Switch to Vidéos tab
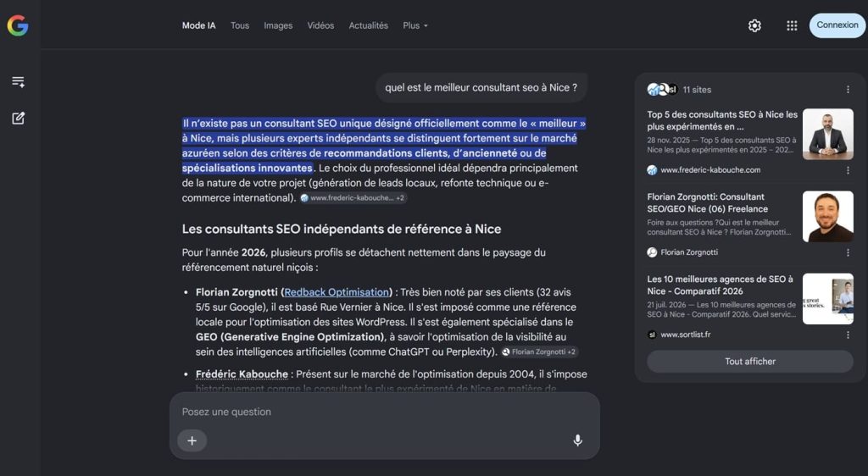The image size is (868, 476). pyautogui.click(x=320, y=25)
